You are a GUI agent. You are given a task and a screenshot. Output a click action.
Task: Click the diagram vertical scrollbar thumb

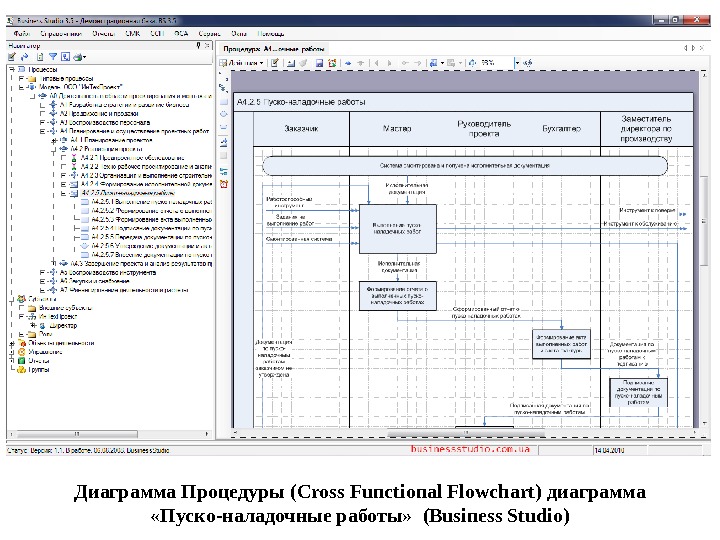704,220
